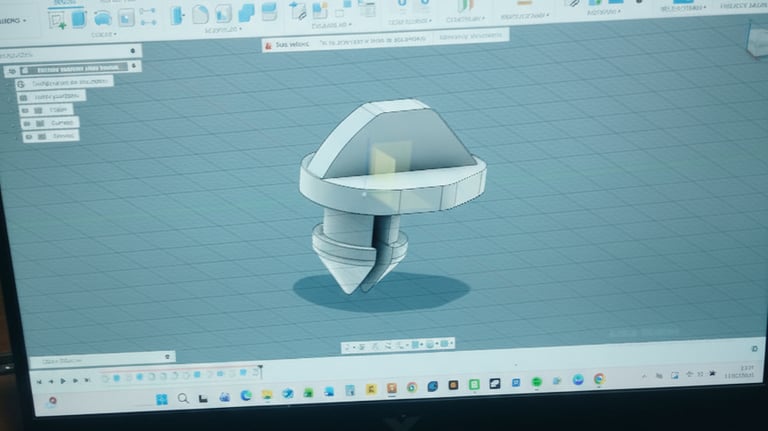Toggle eye visibility on first folder row below Named Views

[x=25, y=111]
